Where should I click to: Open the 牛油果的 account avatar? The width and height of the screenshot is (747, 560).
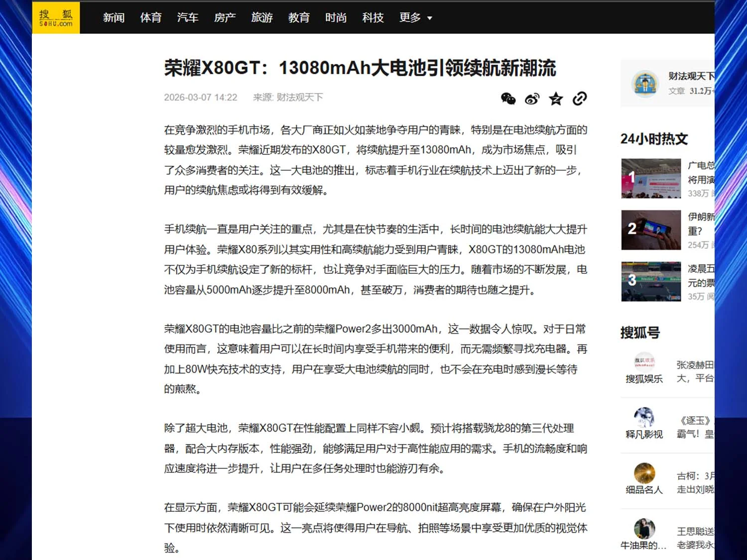pos(644,528)
